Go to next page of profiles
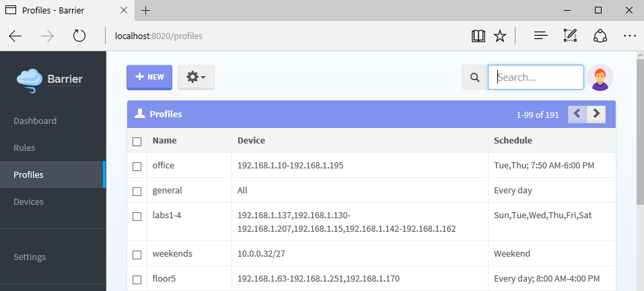Viewport: 644px width, 291px height. pos(596,115)
